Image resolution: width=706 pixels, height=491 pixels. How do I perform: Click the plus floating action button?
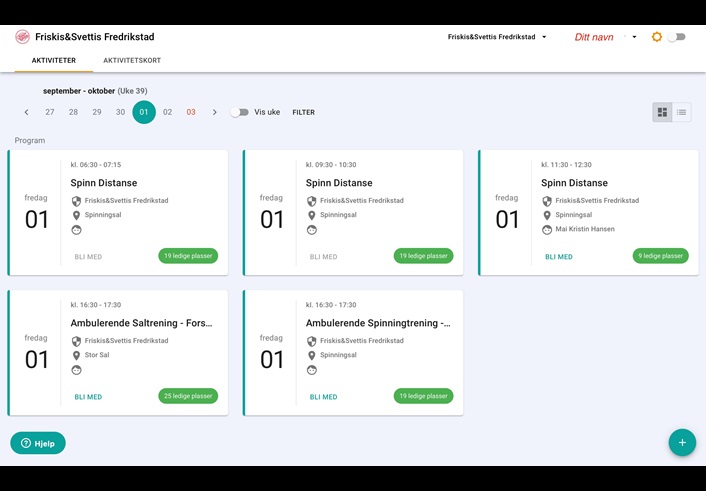click(x=682, y=442)
